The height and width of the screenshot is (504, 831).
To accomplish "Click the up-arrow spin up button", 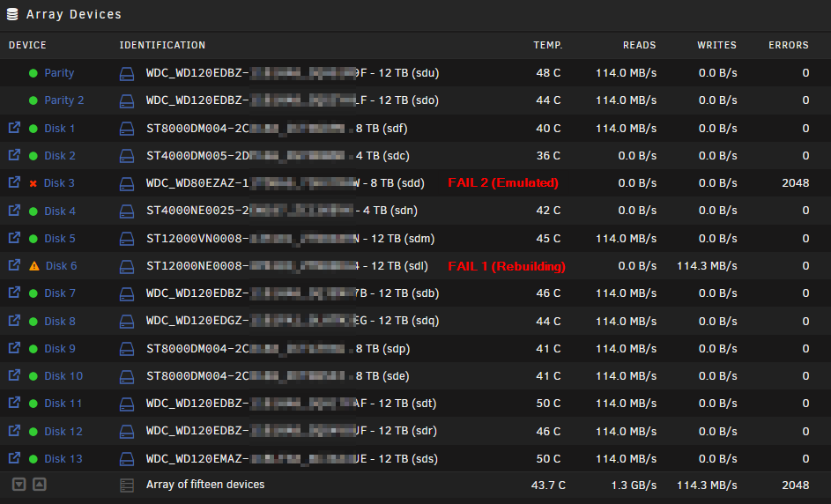I will pyautogui.click(x=40, y=485).
